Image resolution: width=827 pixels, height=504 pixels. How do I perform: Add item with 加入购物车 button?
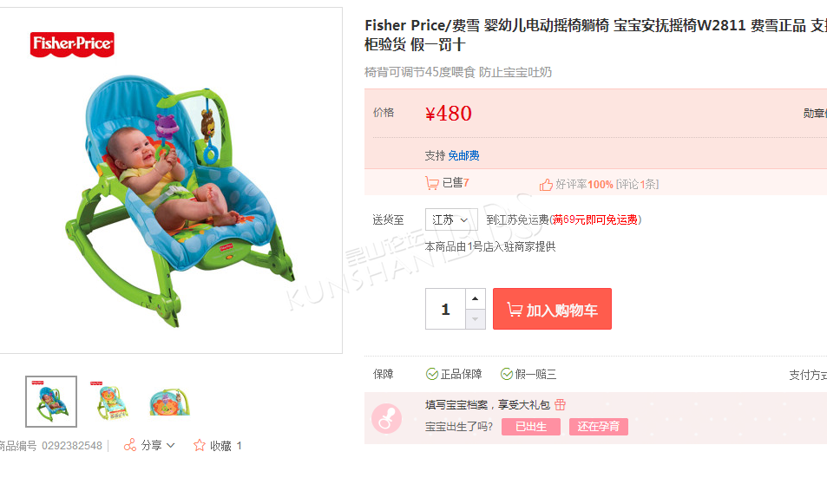pos(552,309)
